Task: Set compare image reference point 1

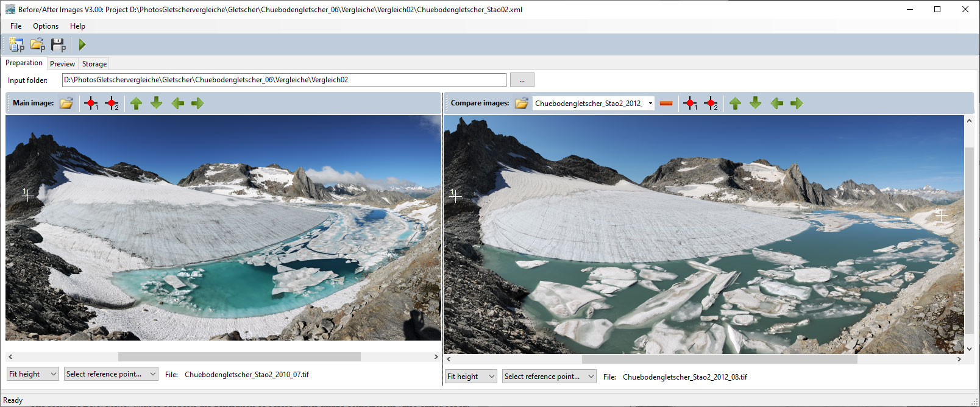Action: pyautogui.click(x=690, y=103)
